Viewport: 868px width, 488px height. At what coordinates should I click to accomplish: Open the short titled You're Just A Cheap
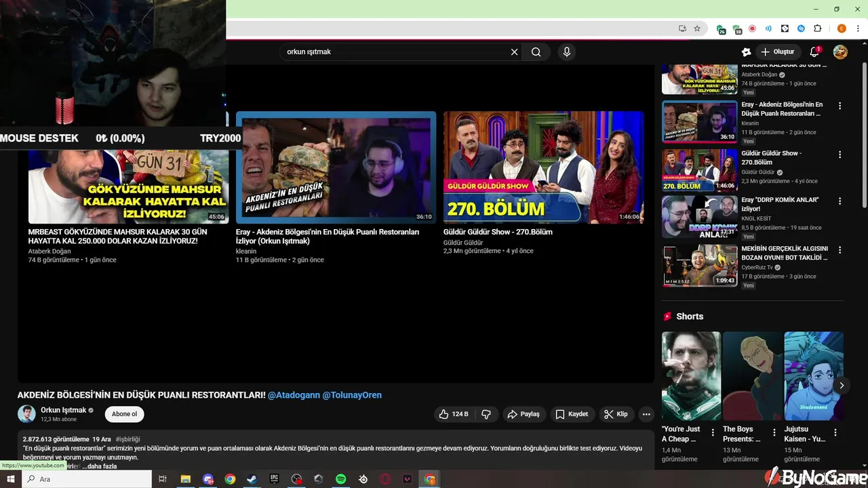coord(691,376)
